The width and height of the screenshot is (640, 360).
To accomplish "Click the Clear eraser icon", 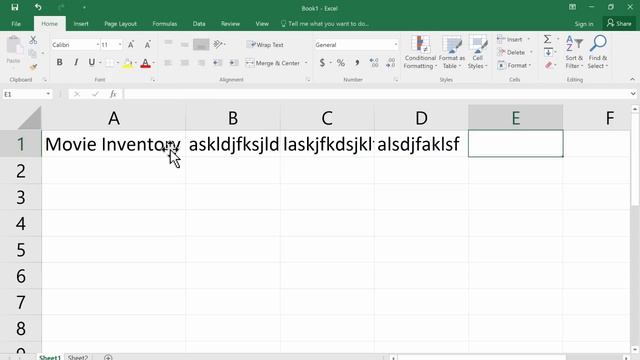I will click(x=548, y=65).
